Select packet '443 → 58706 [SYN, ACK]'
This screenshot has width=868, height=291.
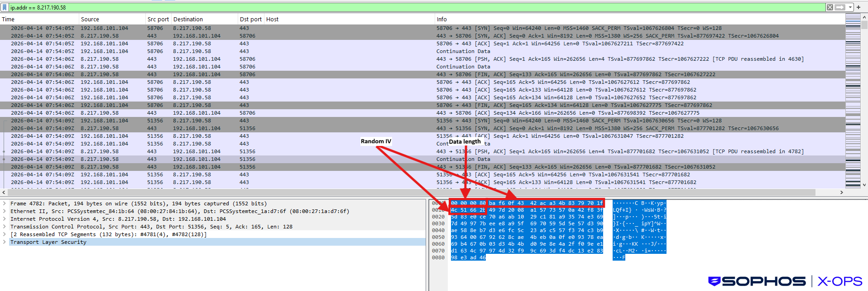click(422, 36)
